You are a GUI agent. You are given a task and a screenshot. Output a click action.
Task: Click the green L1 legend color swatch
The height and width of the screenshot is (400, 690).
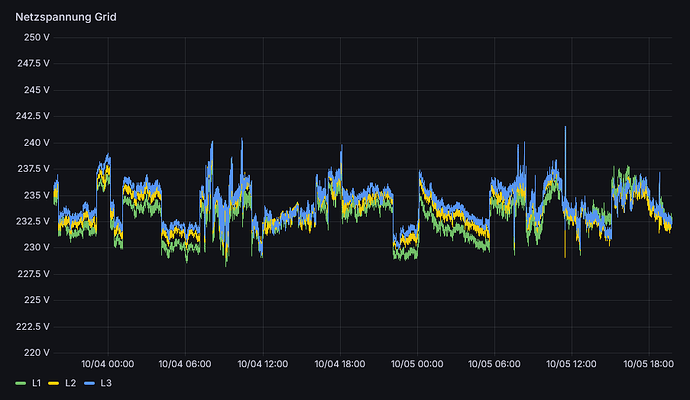21,384
